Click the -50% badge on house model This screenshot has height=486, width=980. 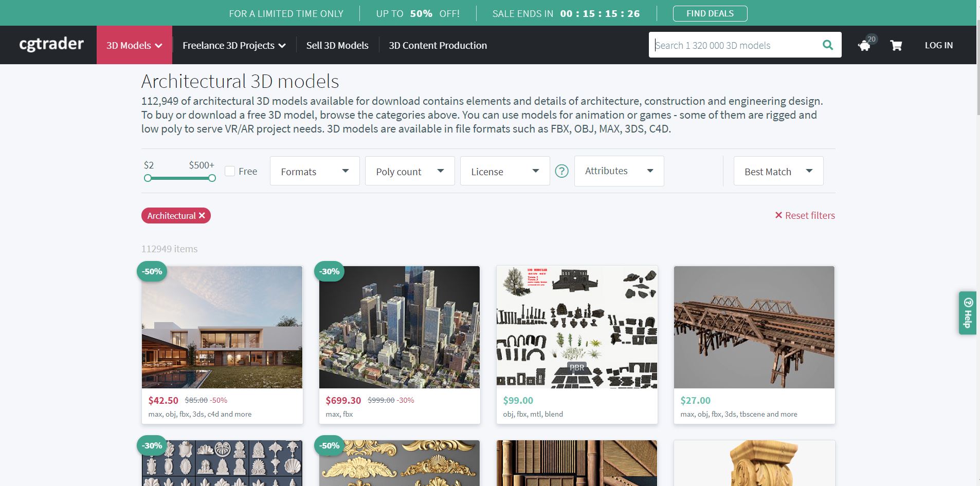point(152,271)
